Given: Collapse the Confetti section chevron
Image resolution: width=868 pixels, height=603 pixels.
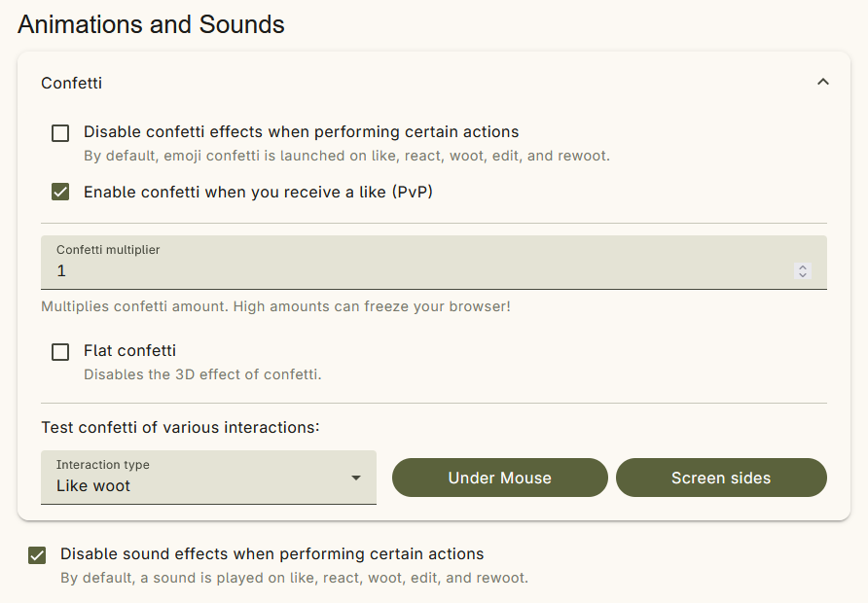Looking at the screenshot, I should 822,82.
